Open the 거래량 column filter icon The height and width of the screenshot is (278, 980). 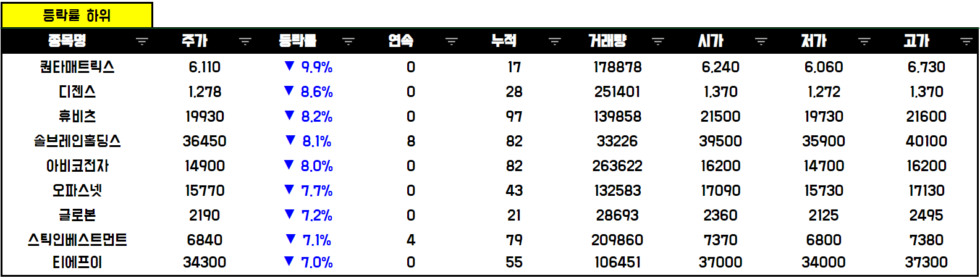658,41
